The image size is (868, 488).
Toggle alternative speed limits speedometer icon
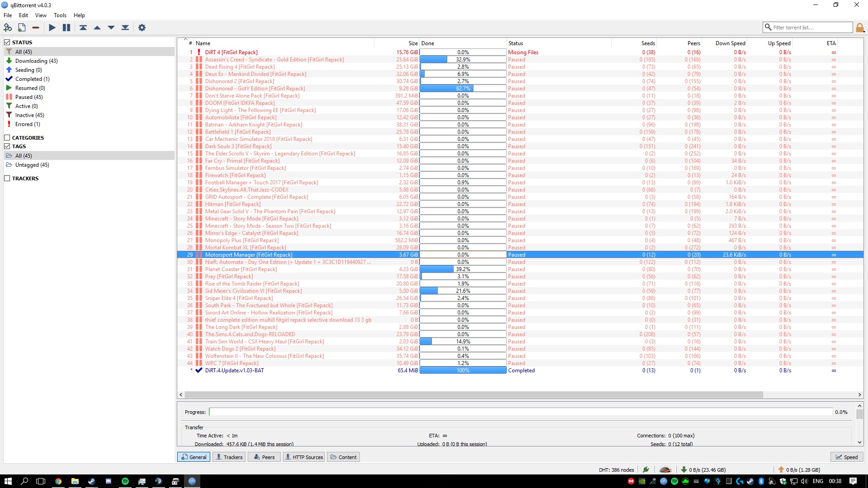coord(665,470)
